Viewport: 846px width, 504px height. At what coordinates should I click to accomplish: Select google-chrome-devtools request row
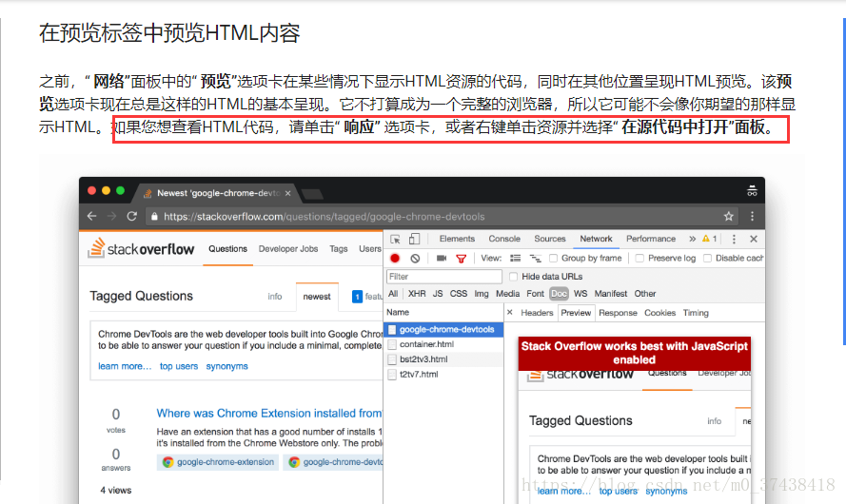pyautogui.click(x=444, y=329)
